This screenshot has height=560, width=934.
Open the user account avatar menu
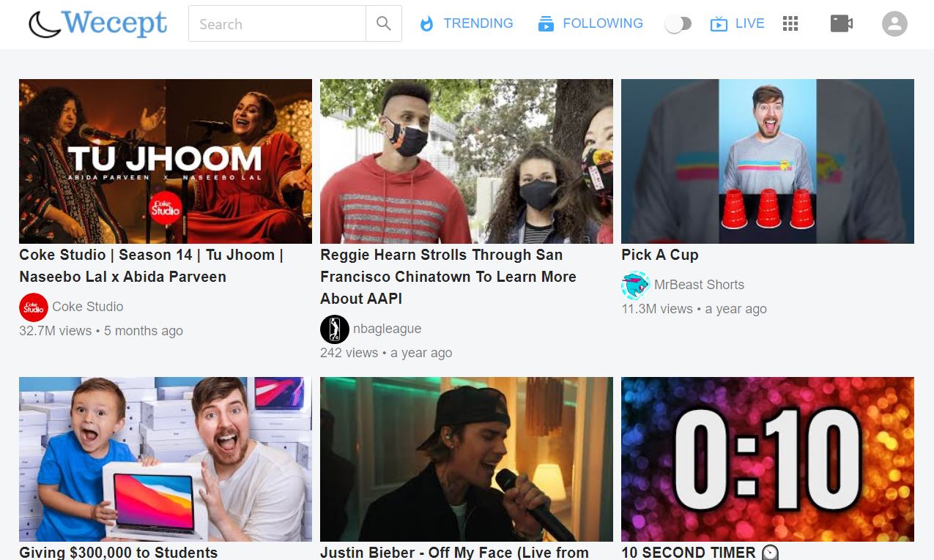[x=894, y=24]
